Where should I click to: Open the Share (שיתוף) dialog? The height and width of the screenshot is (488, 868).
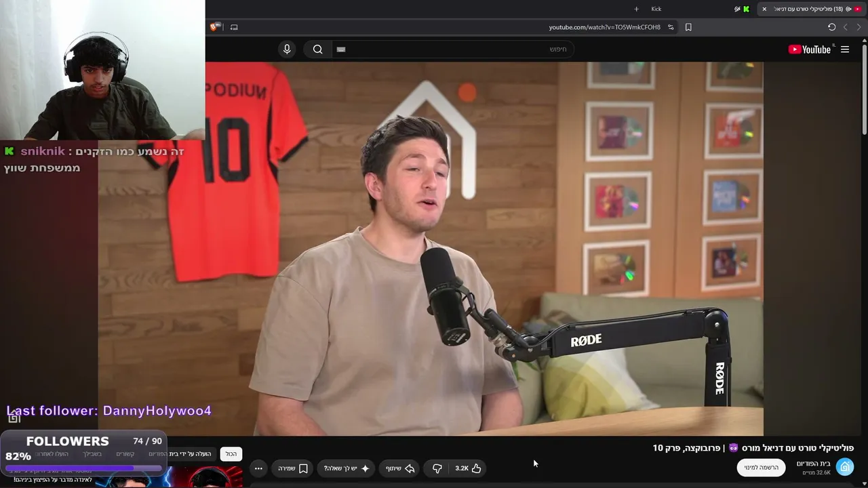(x=400, y=468)
